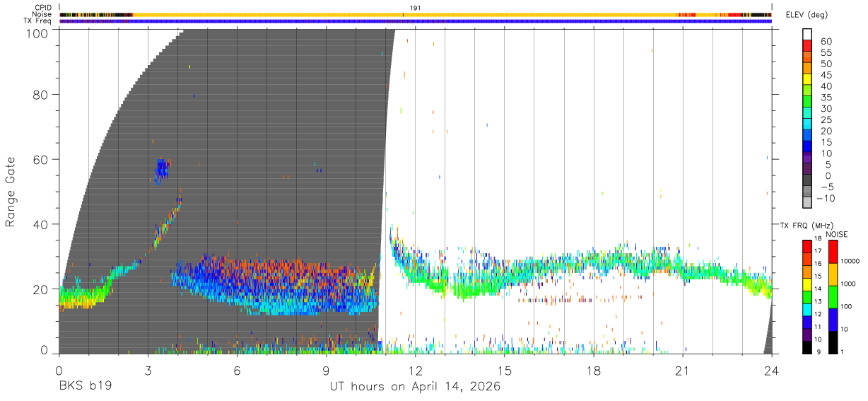Click the '55' label on ELEV legend
The image size is (868, 401).
[826, 52]
